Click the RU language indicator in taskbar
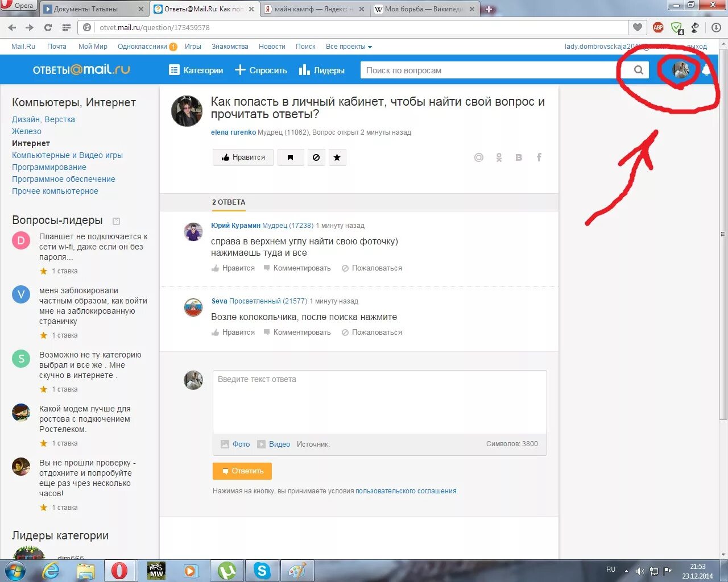The height and width of the screenshot is (582, 728). pyautogui.click(x=611, y=569)
